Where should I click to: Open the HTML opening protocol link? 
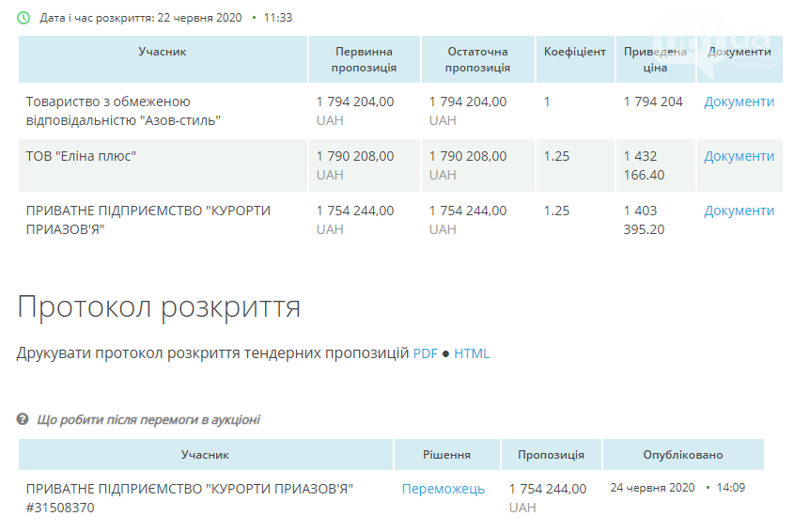click(x=472, y=353)
